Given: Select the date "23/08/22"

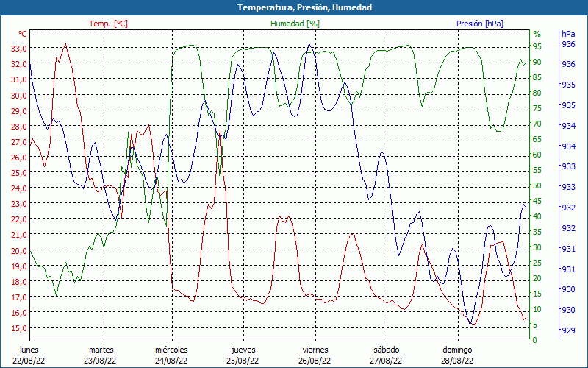Looking at the screenshot, I should [x=100, y=361].
